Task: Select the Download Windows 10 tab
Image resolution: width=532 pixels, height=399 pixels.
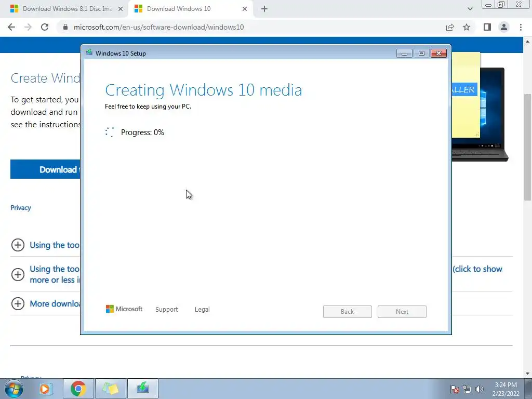Action: (x=190, y=9)
